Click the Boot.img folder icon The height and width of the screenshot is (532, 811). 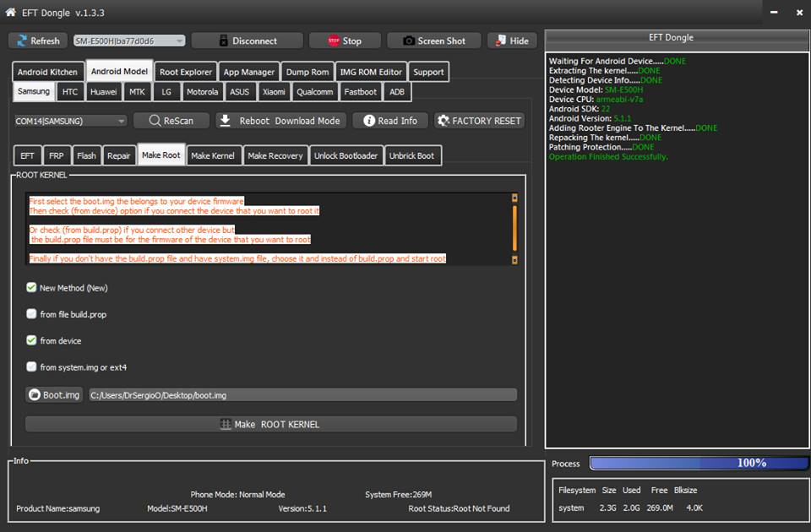pyautogui.click(x=35, y=395)
